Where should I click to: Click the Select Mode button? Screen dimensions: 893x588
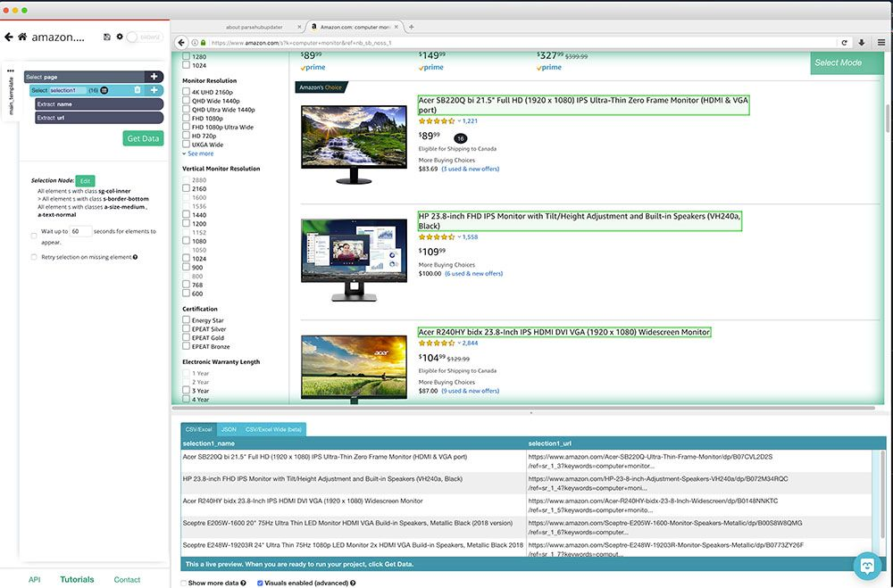(847, 62)
